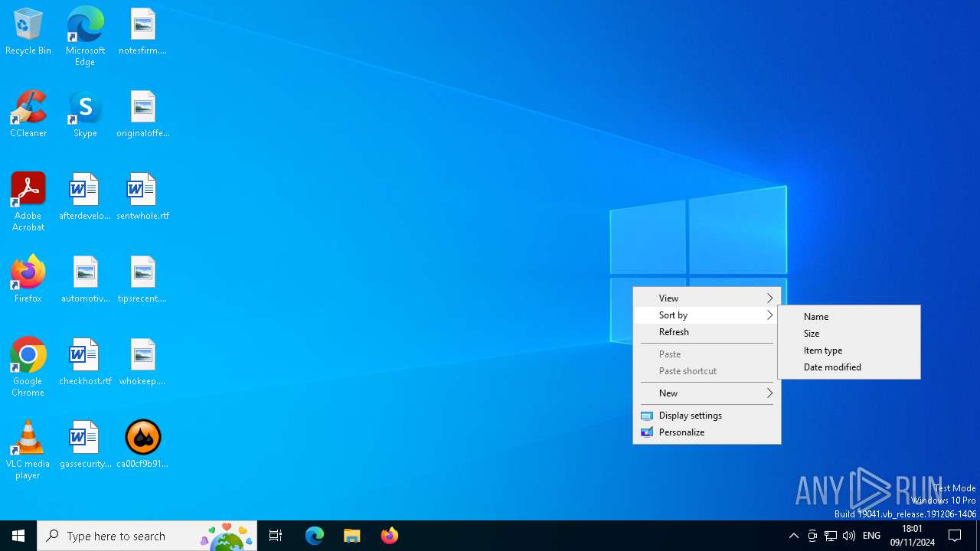The height and width of the screenshot is (551, 980).
Task: Select the Adobe Acrobat desktop shortcut
Action: 28,202
